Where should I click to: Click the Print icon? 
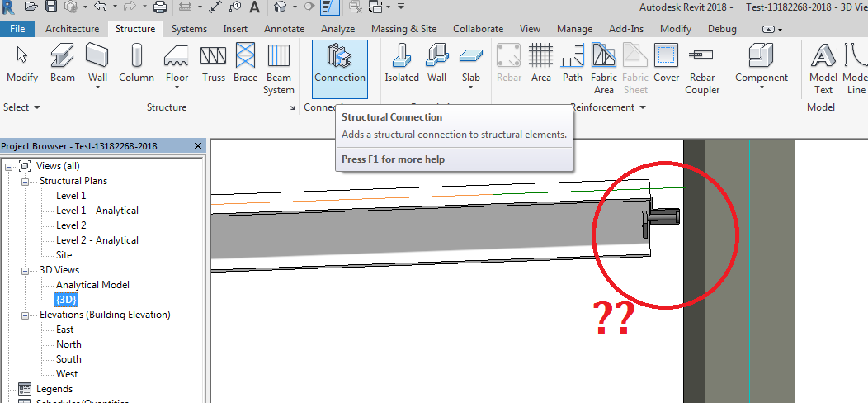pyautogui.click(x=159, y=7)
